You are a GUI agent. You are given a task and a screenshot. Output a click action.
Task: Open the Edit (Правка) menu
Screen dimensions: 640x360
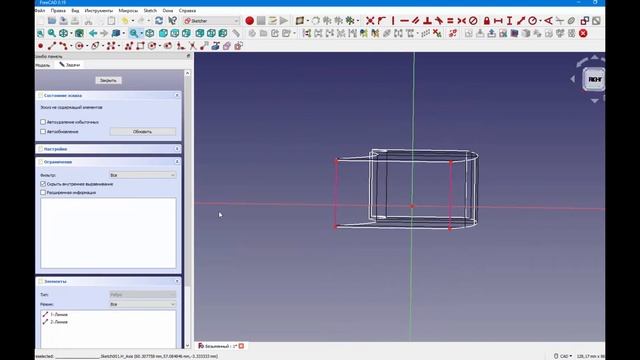coord(58,11)
